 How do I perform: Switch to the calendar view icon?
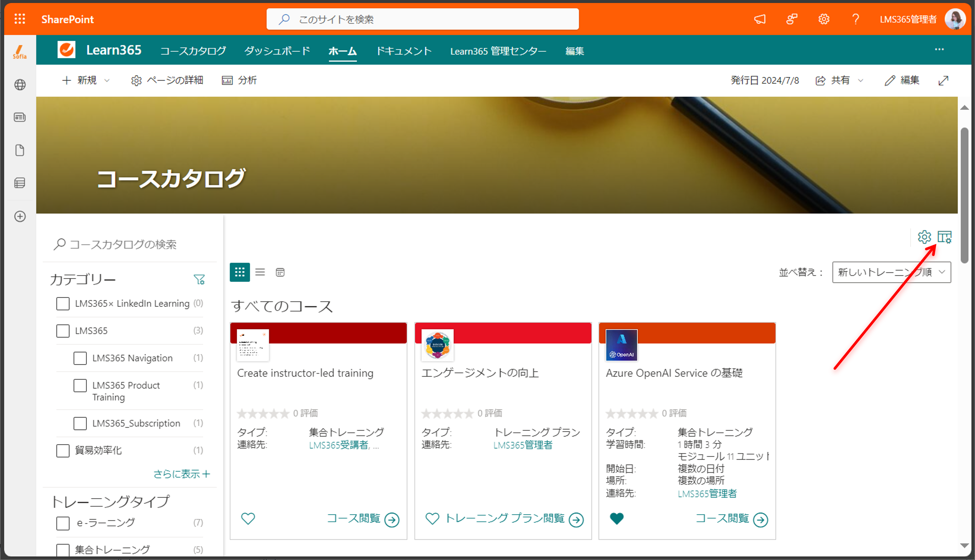click(280, 272)
